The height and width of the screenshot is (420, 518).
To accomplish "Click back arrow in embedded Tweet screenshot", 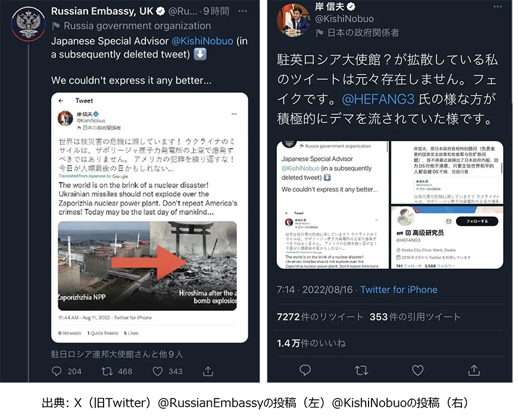I will tap(61, 101).
